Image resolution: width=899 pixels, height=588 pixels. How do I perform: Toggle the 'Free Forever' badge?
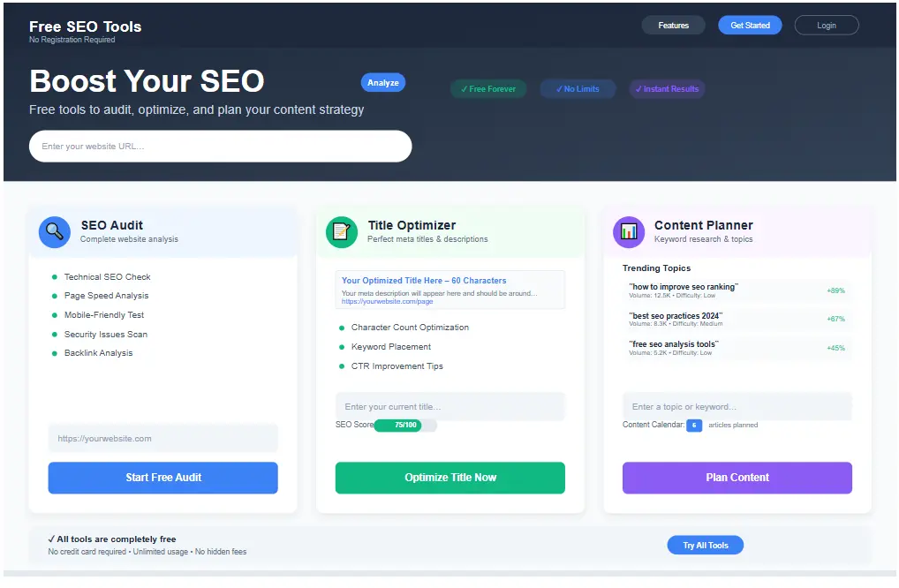[488, 88]
